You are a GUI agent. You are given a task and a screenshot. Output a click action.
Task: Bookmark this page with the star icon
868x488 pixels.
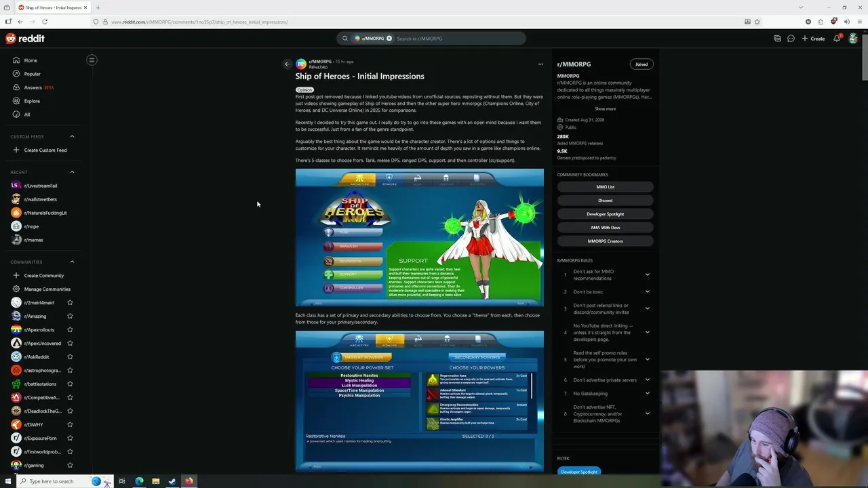[757, 22]
